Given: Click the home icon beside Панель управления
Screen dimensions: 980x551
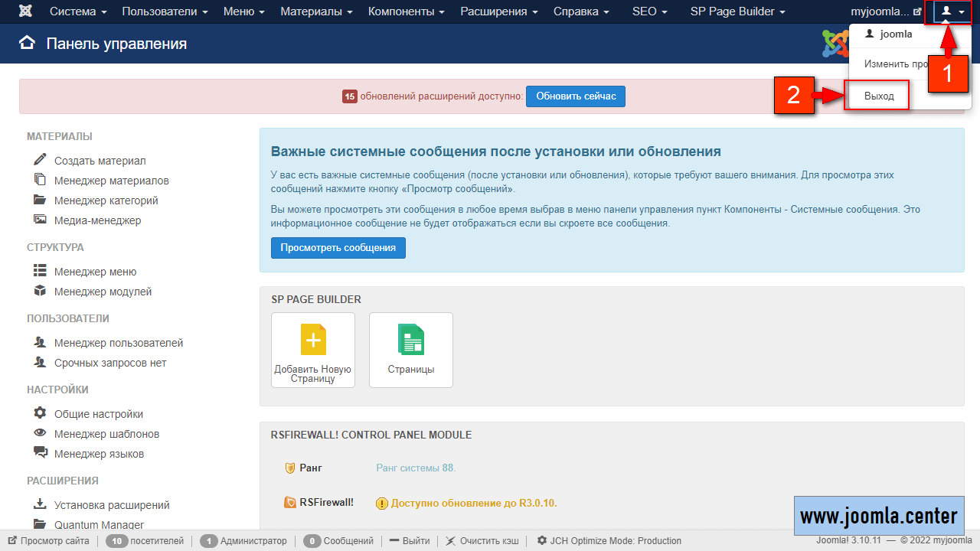Looking at the screenshot, I should click(28, 44).
